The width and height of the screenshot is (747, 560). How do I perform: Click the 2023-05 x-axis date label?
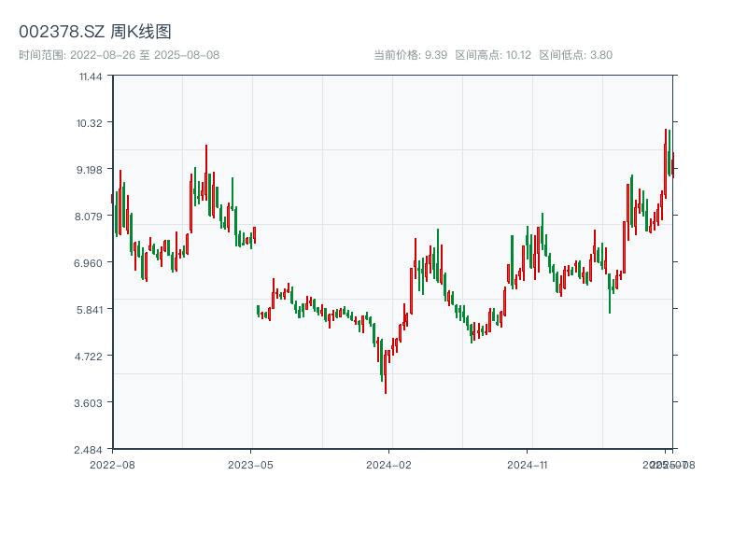pos(250,464)
